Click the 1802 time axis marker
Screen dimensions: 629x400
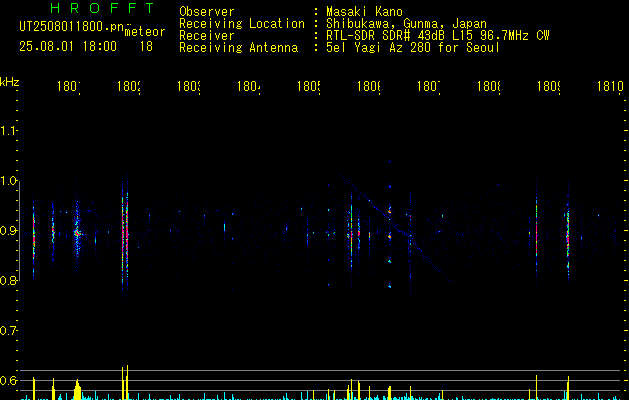129,87
